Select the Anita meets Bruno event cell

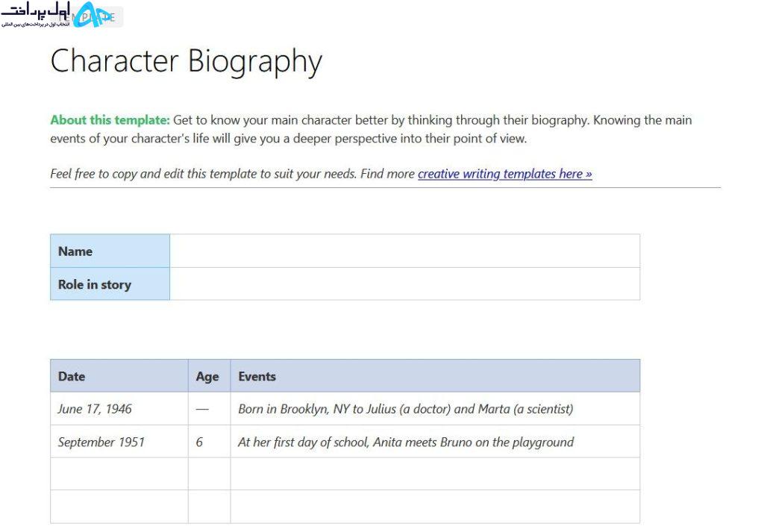click(435, 442)
